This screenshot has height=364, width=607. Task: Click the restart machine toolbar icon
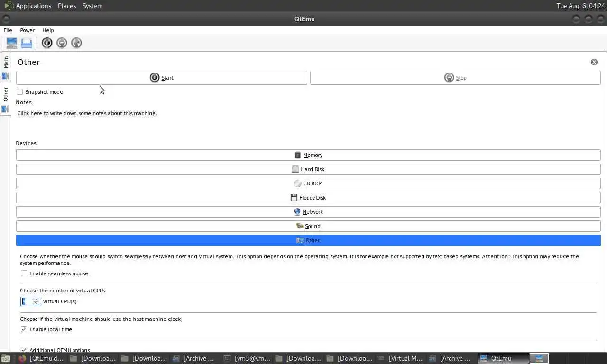pyautogui.click(x=76, y=43)
